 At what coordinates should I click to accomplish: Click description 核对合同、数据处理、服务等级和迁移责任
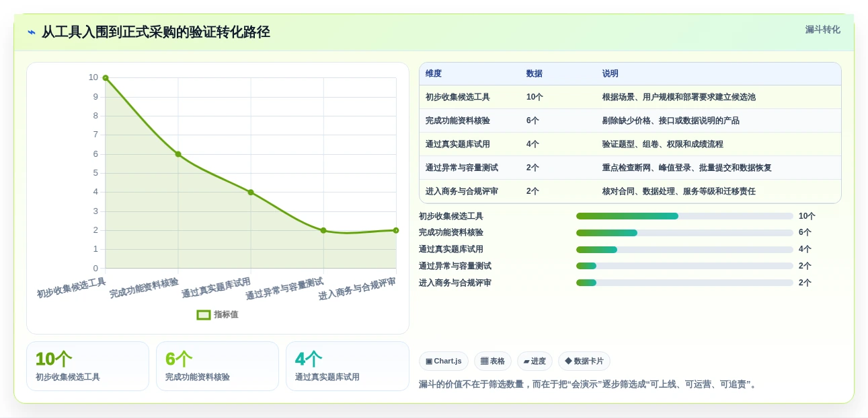coord(679,192)
